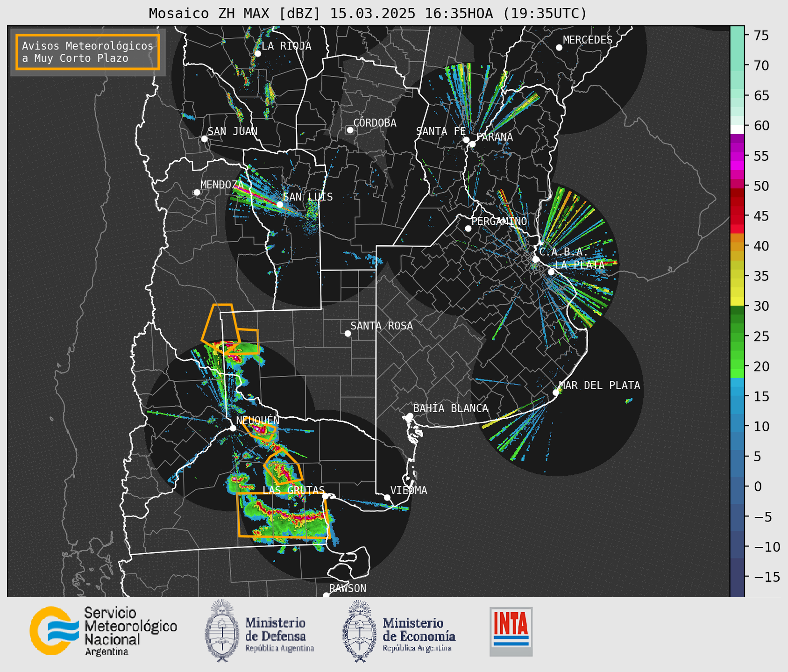Click the SANTA FE city marker dot
The image size is (788, 672).
[x=466, y=140]
